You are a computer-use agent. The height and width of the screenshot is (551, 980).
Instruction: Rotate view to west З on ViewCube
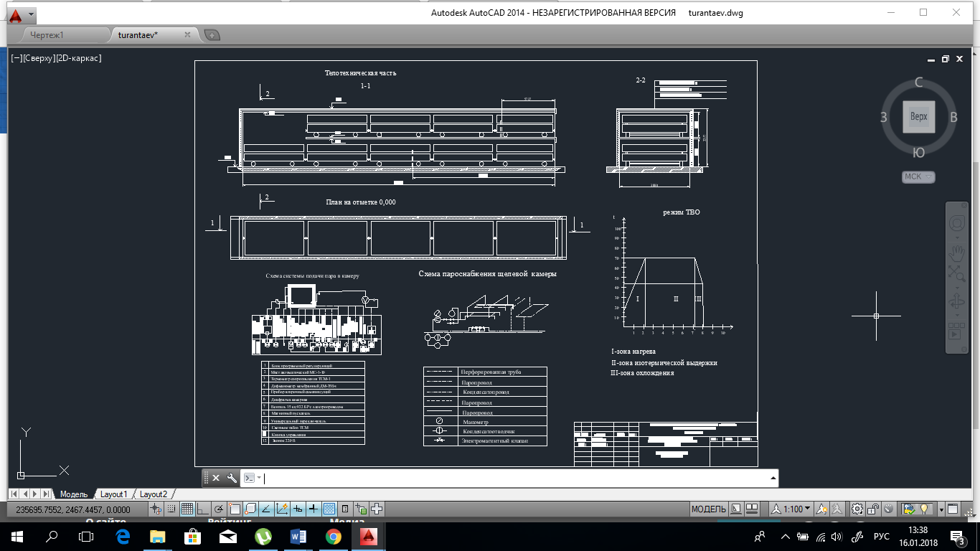point(885,117)
